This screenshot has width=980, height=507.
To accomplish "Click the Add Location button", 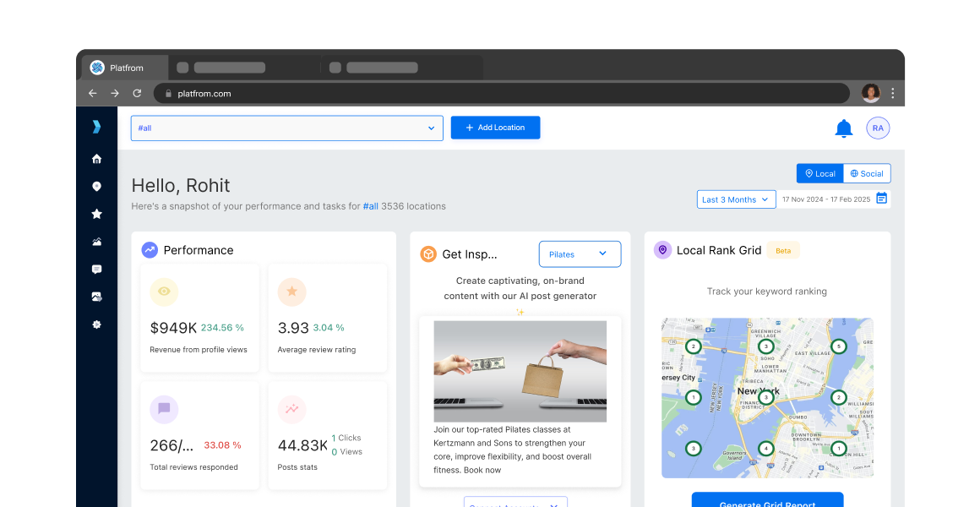I will (496, 128).
